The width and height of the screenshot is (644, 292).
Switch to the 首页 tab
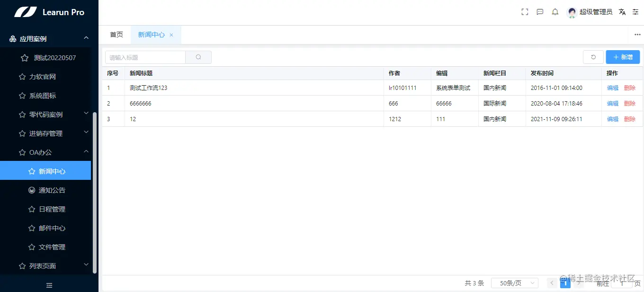click(116, 34)
